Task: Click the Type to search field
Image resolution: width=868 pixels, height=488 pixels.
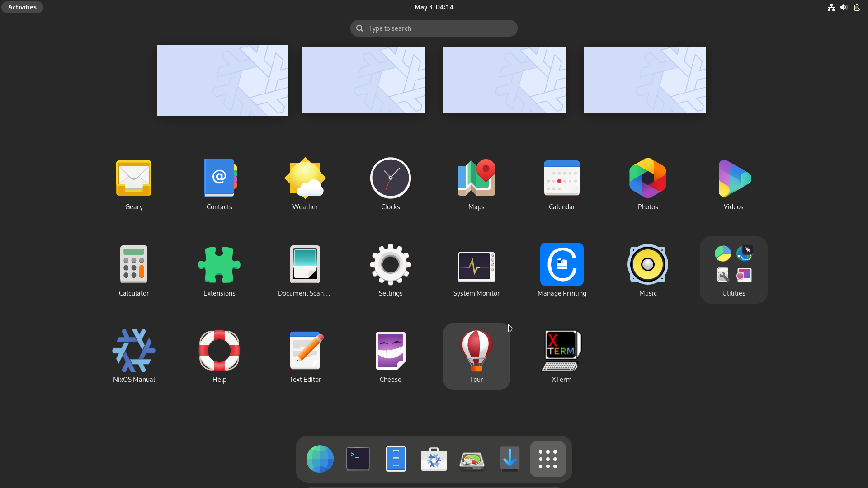Action: tap(434, 28)
